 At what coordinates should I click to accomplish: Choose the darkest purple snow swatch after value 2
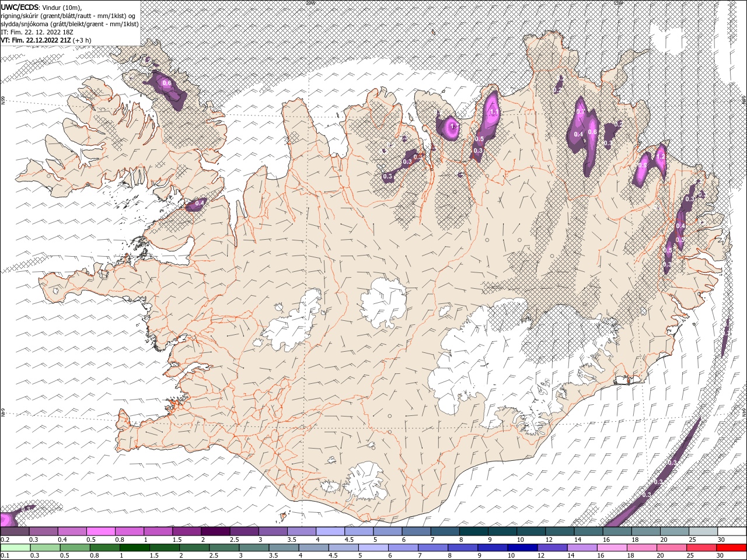[215, 531]
